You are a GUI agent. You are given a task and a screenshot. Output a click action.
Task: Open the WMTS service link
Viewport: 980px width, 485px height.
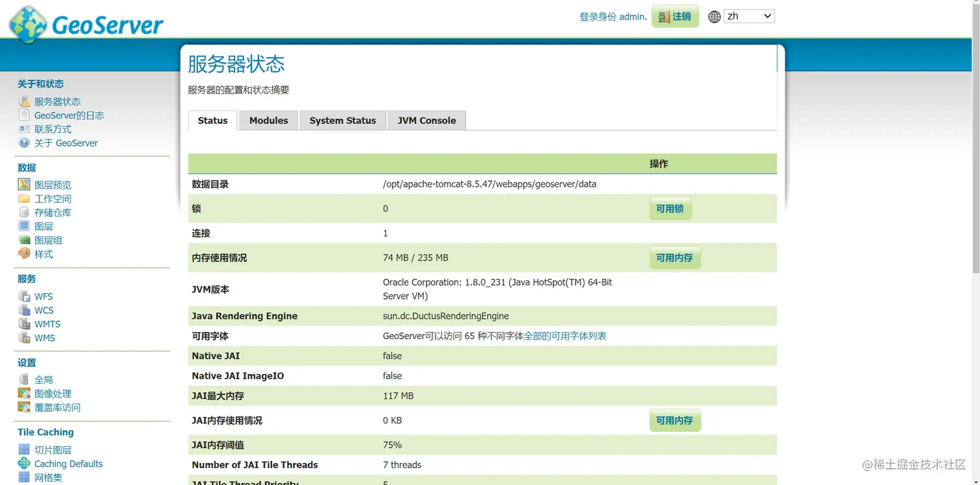47,324
